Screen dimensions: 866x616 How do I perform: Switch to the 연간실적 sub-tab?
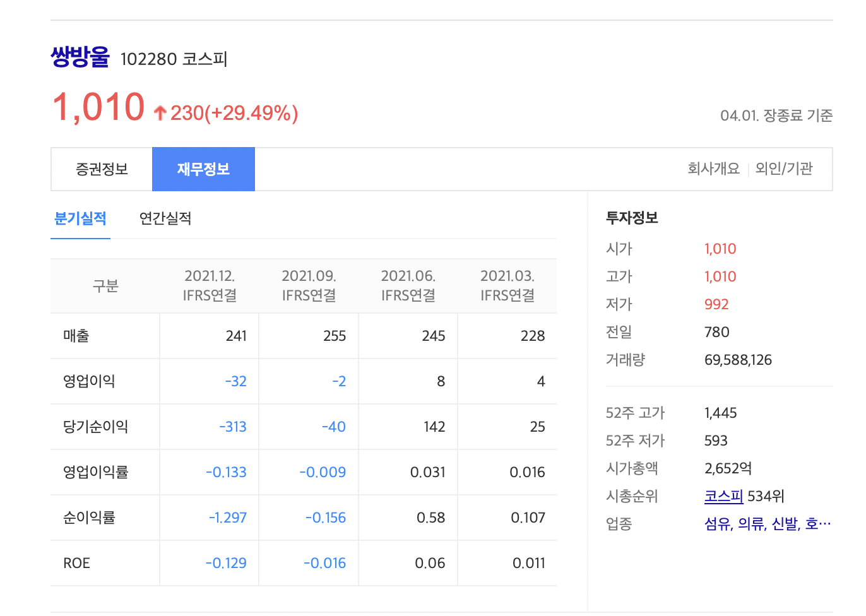(165, 219)
